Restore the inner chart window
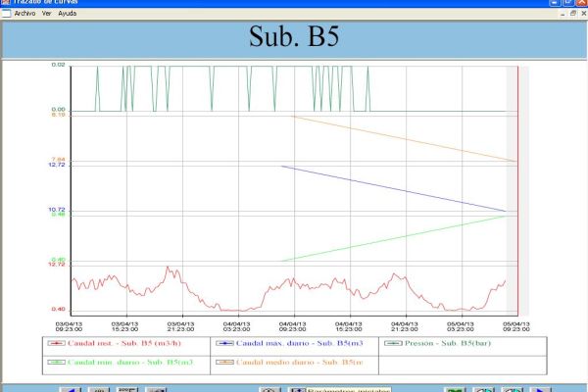Viewport: 588px width, 392px height. click(573, 13)
